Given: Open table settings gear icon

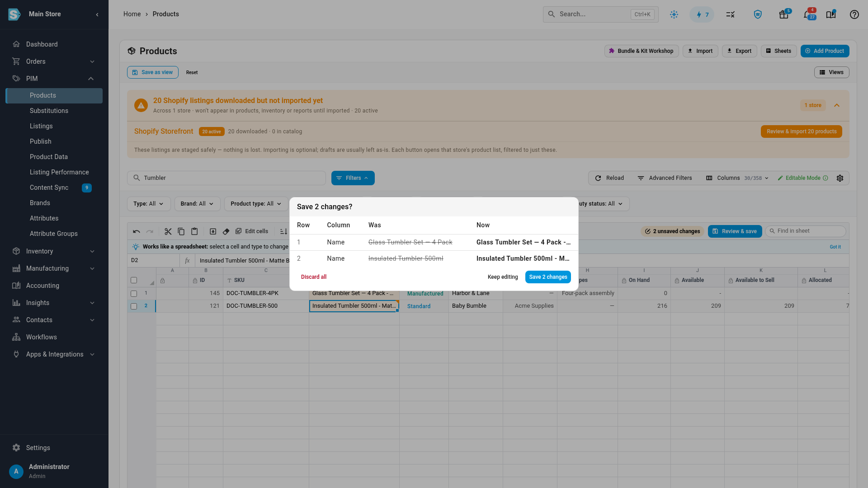Looking at the screenshot, I should click(x=840, y=178).
